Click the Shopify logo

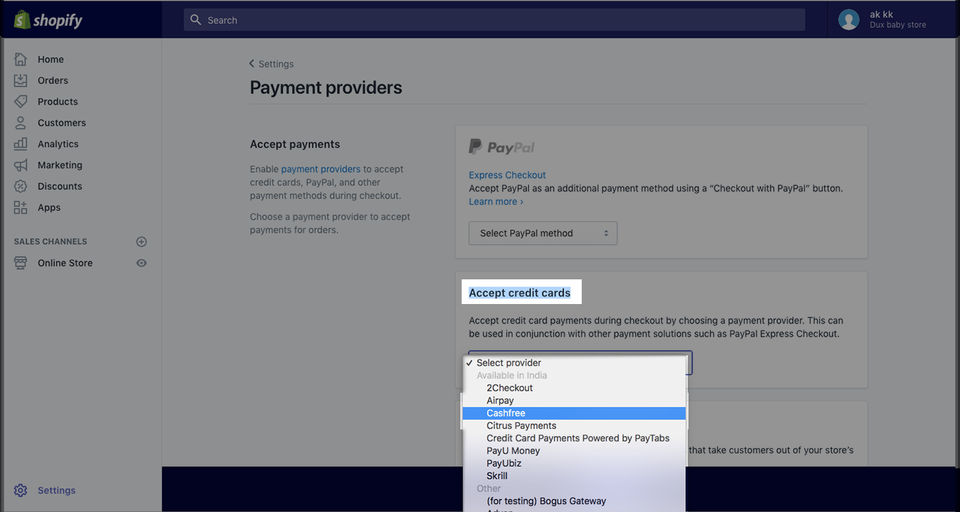(x=48, y=20)
